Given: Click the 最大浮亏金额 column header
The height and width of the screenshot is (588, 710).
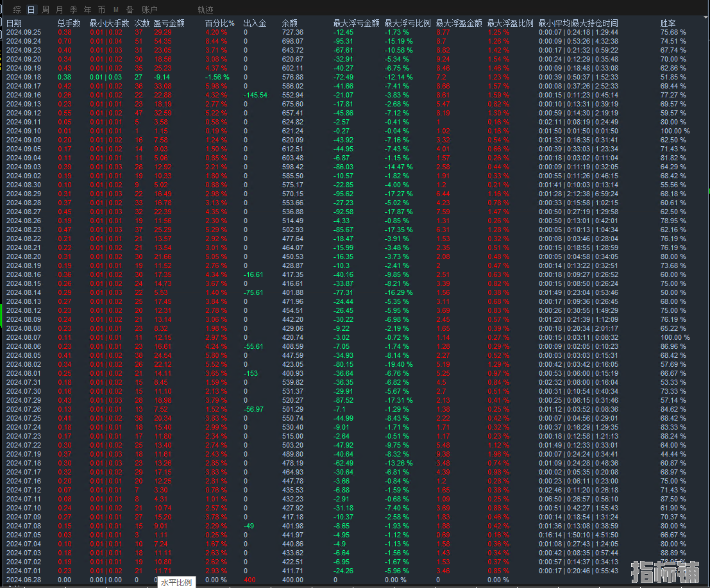Looking at the screenshot, I should 356,23.
